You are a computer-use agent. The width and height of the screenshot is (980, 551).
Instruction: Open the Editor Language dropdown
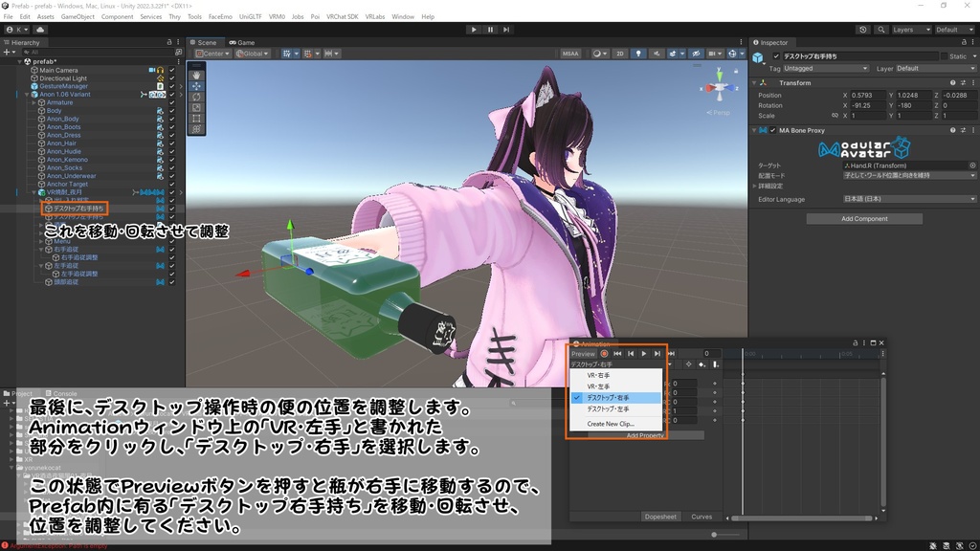tap(909, 199)
